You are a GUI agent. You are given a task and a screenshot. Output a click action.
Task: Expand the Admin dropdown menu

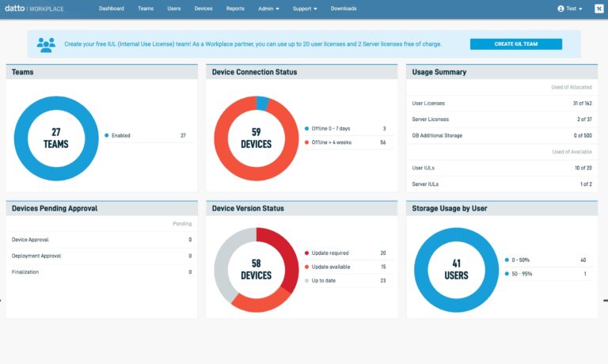click(x=268, y=9)
